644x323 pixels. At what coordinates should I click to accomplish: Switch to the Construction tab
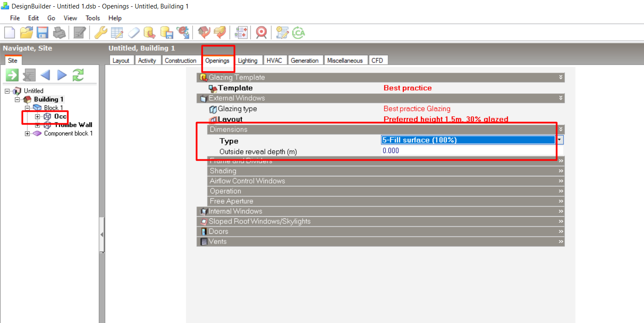[x=181, y=60]
